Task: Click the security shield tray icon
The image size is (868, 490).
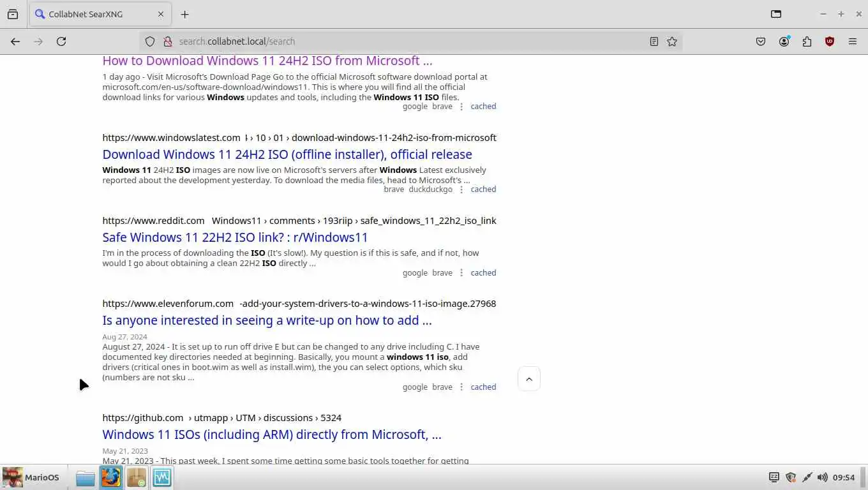Action: point(791,477)
